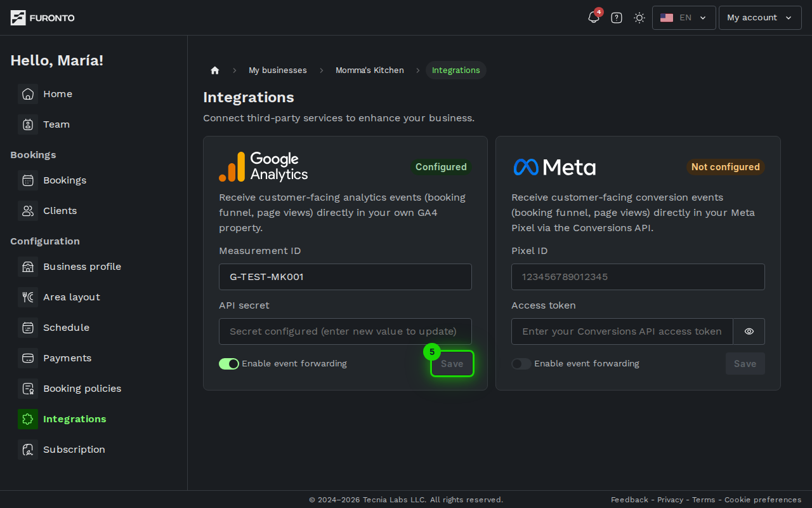This screenshot has height=508, width=812.
Task: Click Hello, María! greeting text
Action: [57, 60]
